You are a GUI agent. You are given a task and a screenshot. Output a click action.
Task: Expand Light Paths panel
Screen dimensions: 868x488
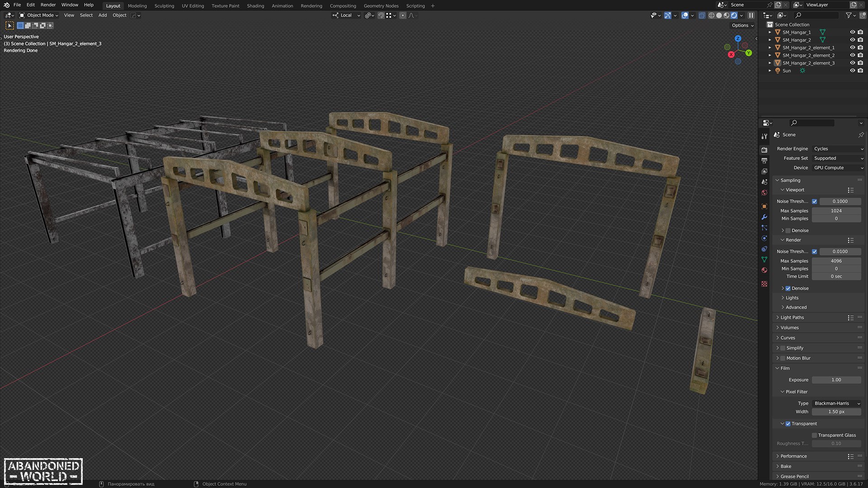tap(792, 318)
